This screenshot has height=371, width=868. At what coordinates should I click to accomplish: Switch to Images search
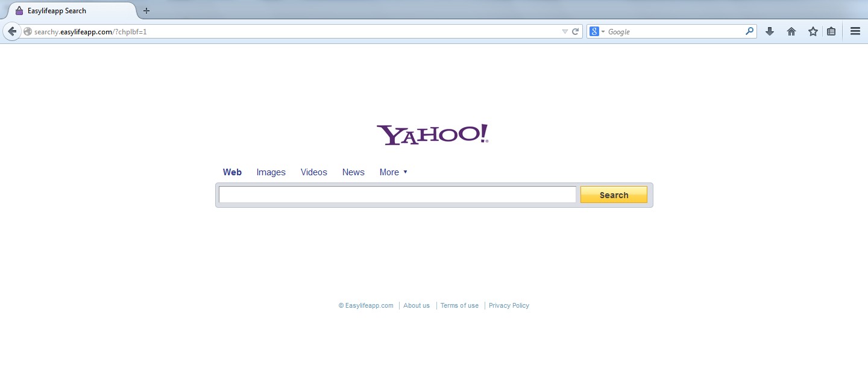coord(271,172)
